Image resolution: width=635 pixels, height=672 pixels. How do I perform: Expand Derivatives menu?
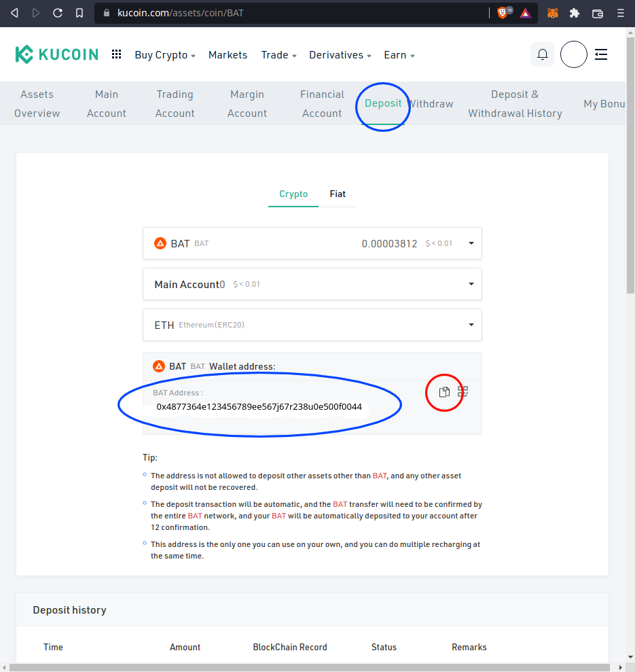coord(340,55)
